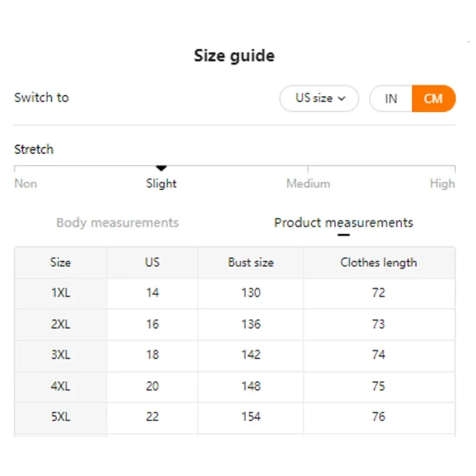Select the 3XL size row
476x476 pixels.
(x=61, y=355)
